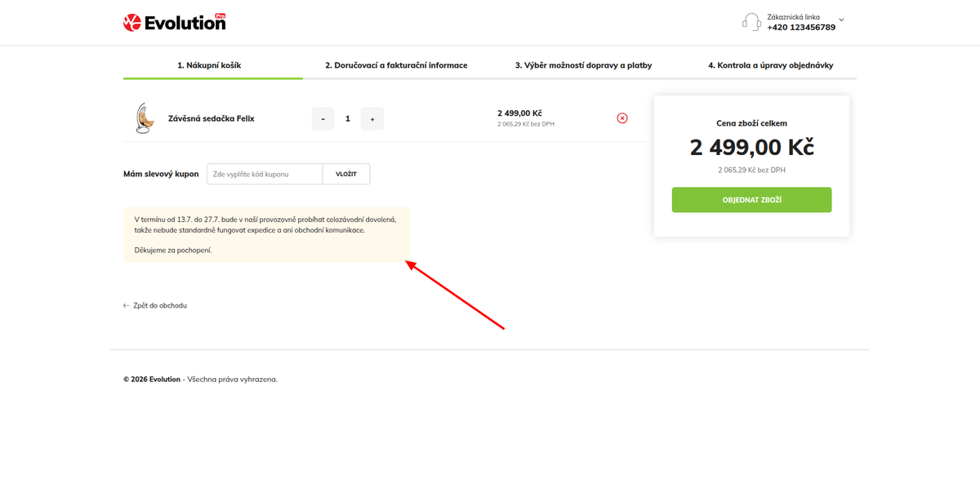Image resolution: width=980 pixels, height=502 pixels.
Task: Click the customer line headset icon
Action: point(751,22)
